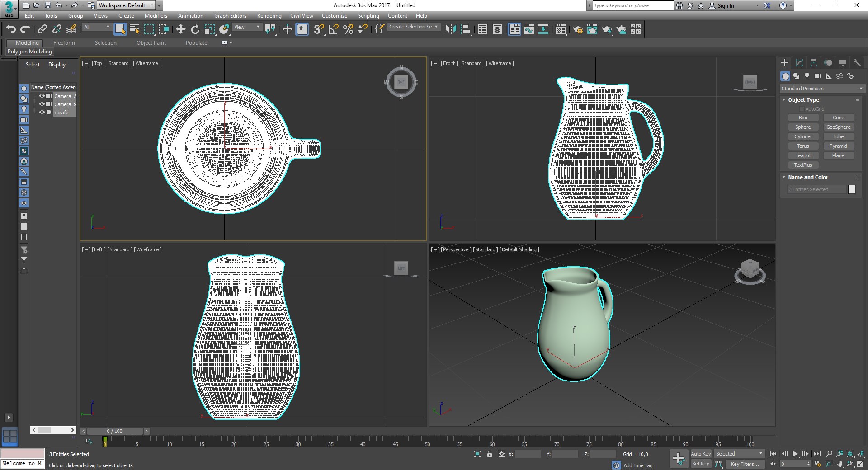The image size is (868, 470).
Task: Activate the Pan View hand tool
Action: point(840,464)
